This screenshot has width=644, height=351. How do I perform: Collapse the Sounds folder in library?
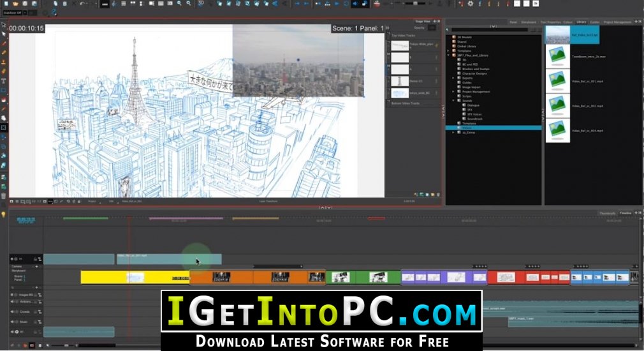tap(453, 101)
